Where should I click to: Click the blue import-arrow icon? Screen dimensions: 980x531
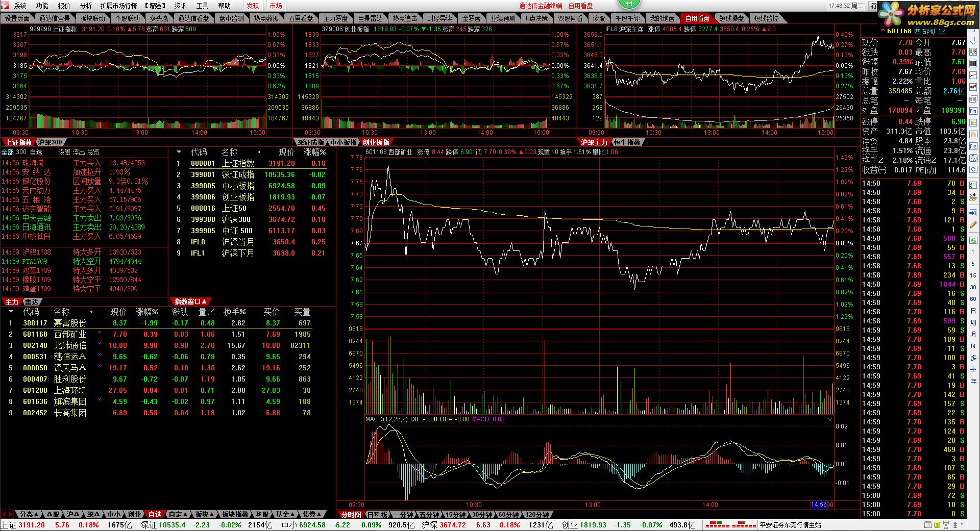(973, 212)
